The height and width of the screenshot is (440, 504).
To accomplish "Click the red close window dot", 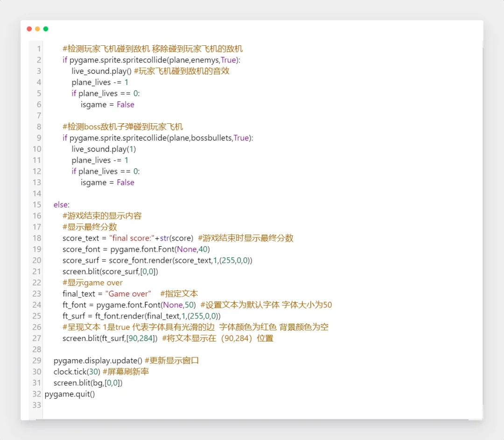I will click(29, 29).
